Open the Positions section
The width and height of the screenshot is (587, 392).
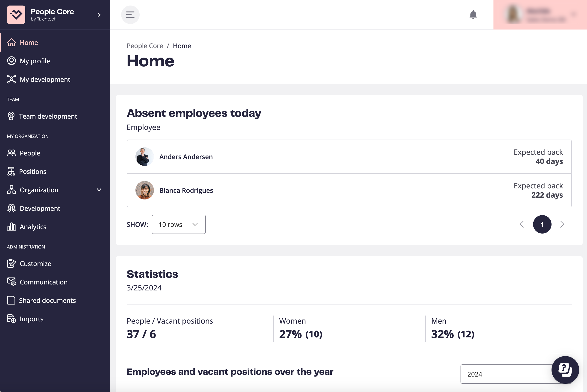point(33,172)
